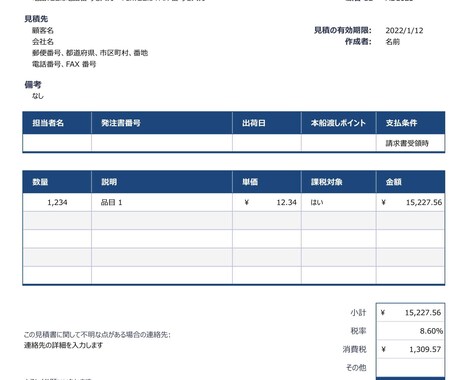Click the 単価 column header

[267, 182]
